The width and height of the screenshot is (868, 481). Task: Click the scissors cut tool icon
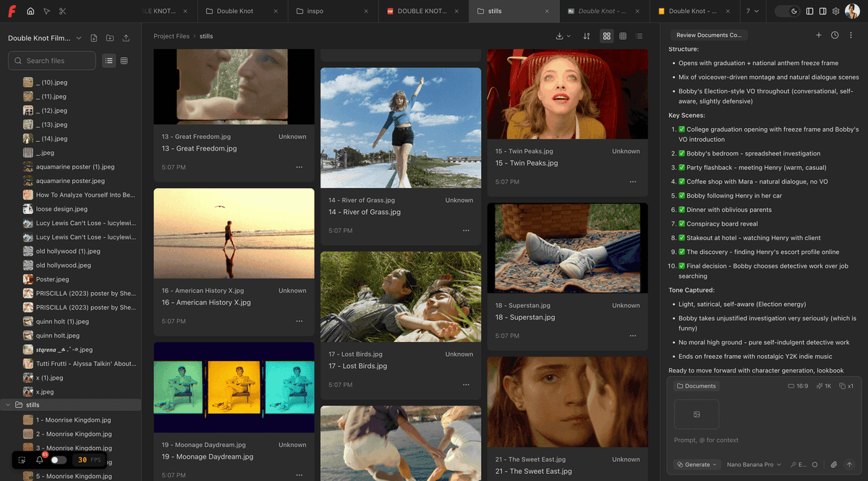click(63, 12)
